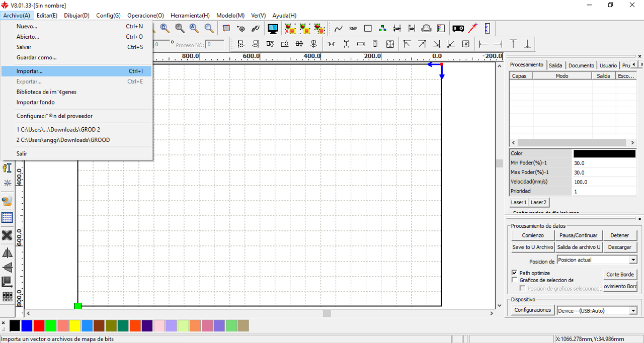Image resolution: width=644 pixels, height=343 pixels.
Task: Pick the red color swatch in palette
Action: 39,326
